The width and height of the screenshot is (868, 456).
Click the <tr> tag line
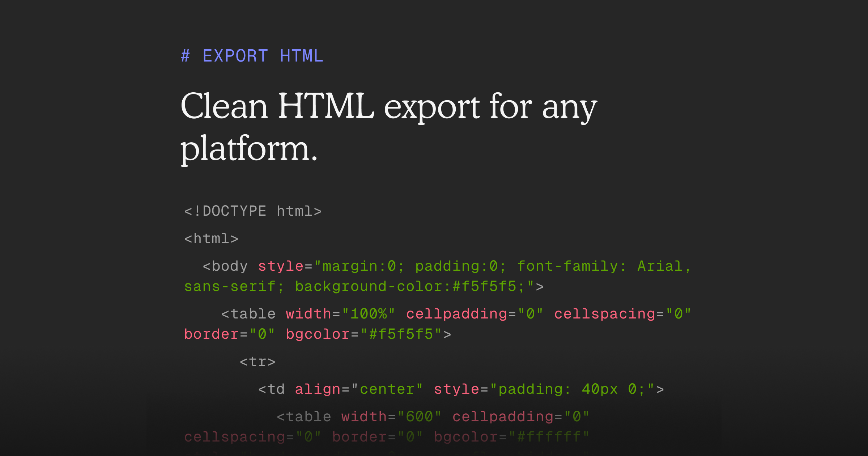point(258,362)
